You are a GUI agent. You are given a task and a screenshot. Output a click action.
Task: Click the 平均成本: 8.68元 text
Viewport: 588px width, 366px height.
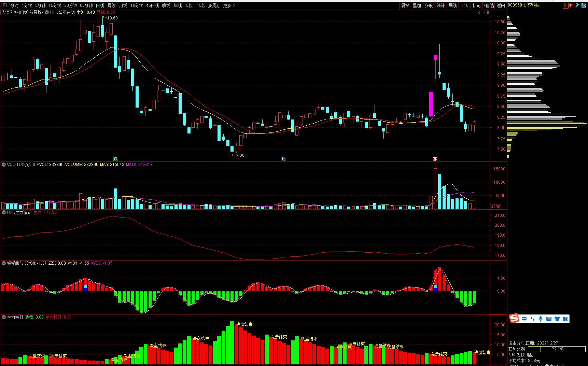(524, 361)
